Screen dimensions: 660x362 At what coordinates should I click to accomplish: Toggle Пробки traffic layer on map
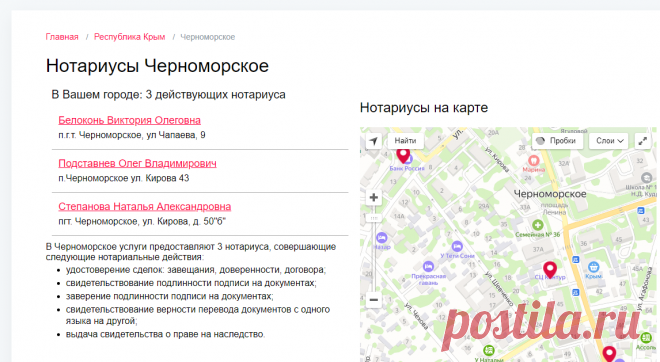point(557,141)
